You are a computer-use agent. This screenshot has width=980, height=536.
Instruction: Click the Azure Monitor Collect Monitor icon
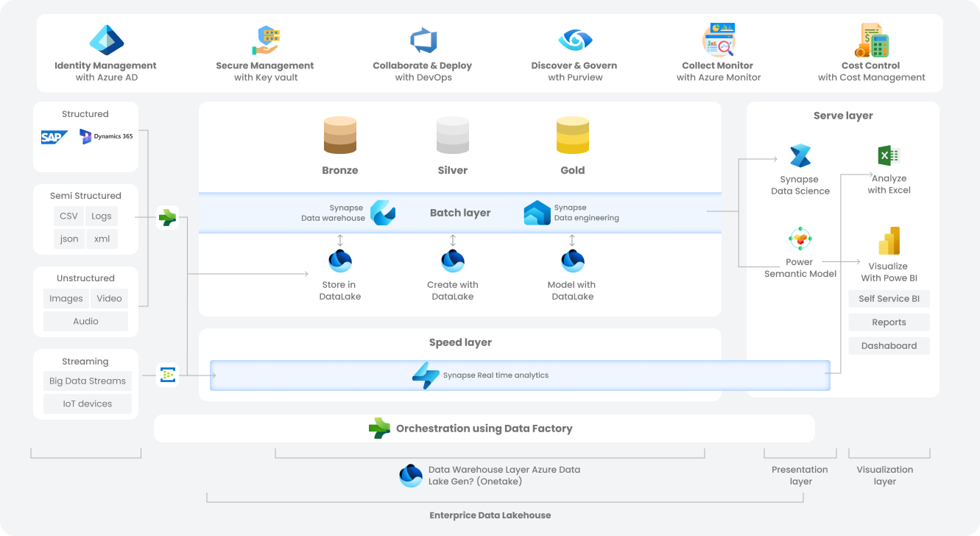[719, 40]
